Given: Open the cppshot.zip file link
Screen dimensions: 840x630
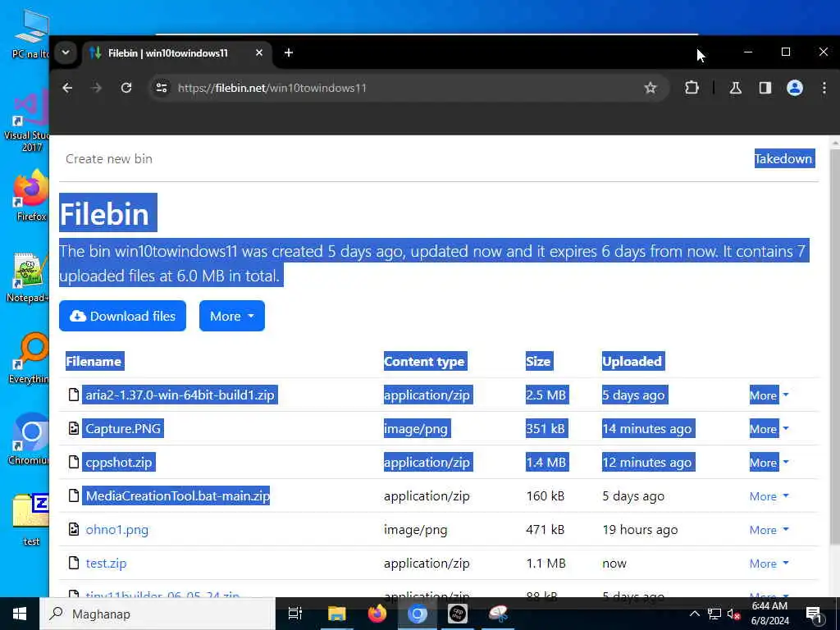Looking at the screenshot, I should click(119, 463).
